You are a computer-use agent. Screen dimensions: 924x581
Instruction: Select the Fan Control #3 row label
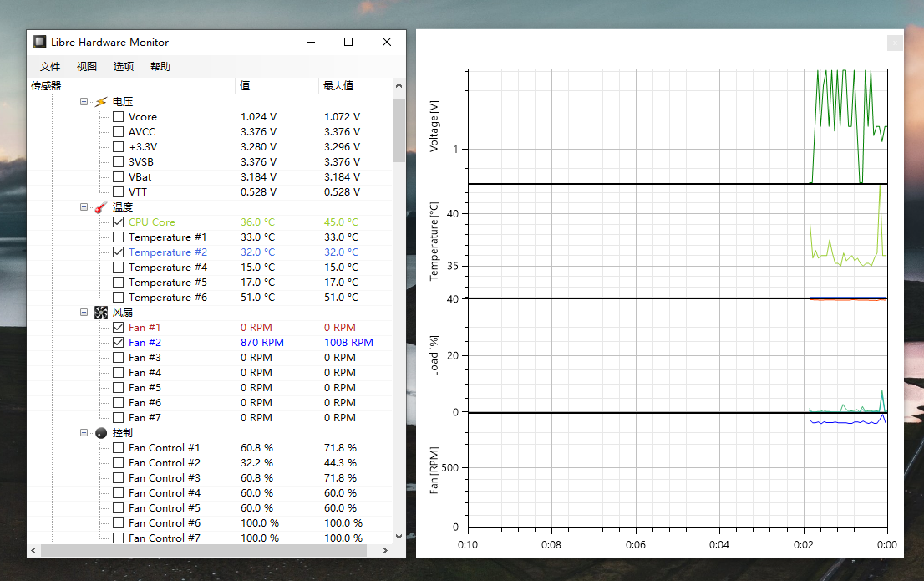165,478
